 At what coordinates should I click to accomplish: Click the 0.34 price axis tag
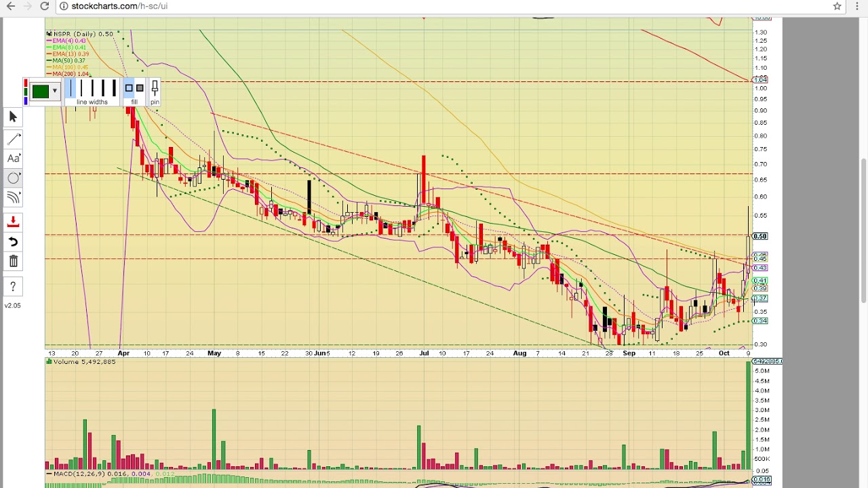(760, 321)
